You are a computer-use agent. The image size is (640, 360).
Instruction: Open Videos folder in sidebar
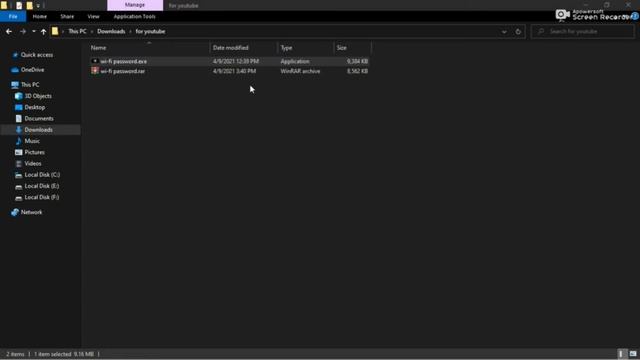coord(33,163)
